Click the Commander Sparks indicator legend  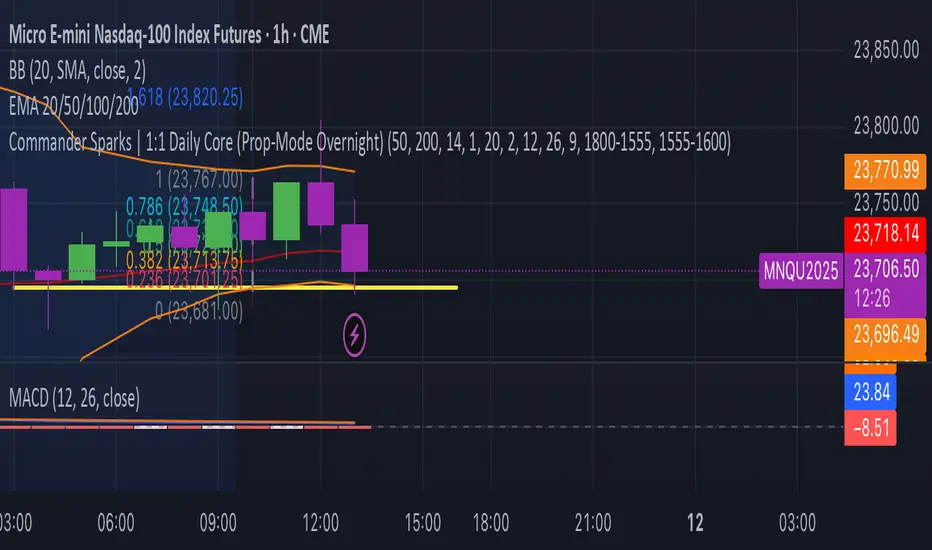pyautogui.click(x=370, y=143)
